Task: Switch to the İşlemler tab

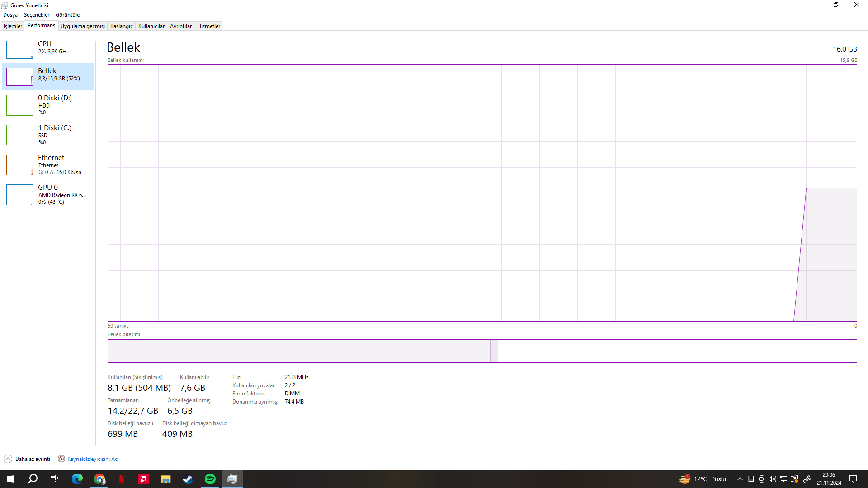Action: [x=13, y=26]
